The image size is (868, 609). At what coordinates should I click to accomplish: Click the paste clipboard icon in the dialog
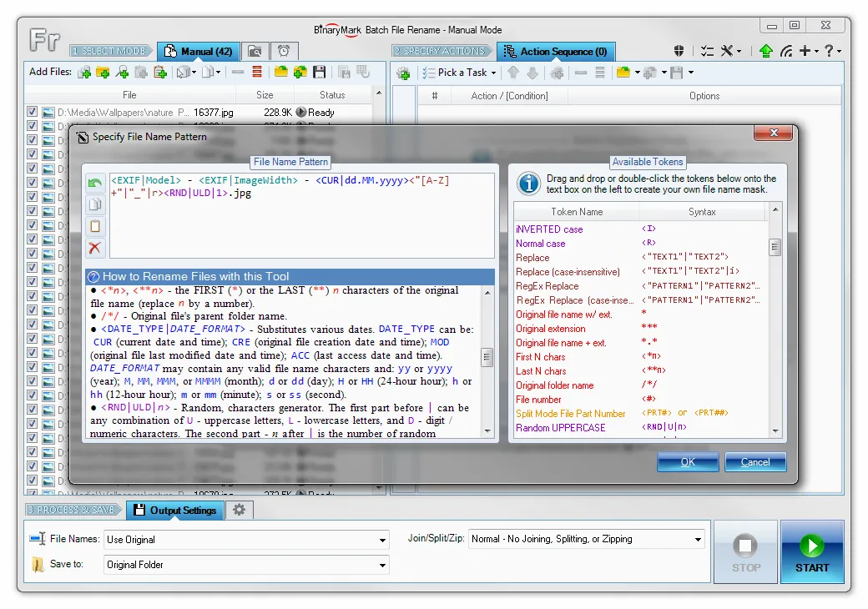[95, 226]
